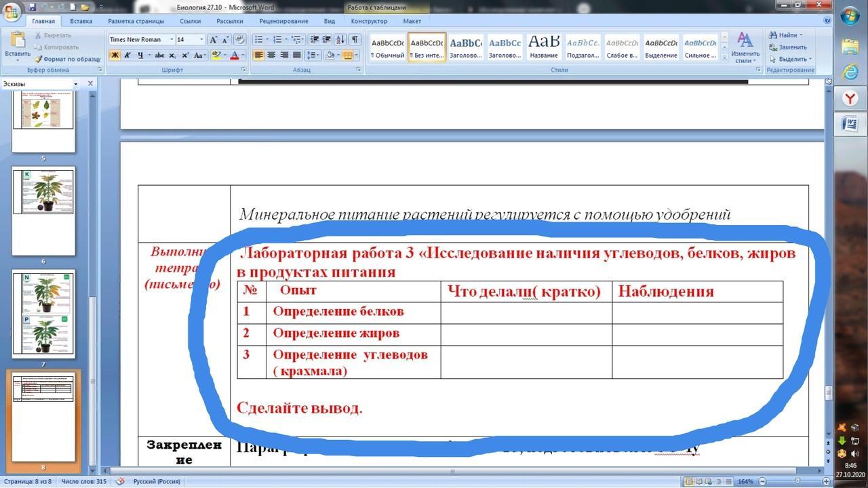Toggle italic formatting button
Viewport: 868px width, 488px height.
127,56
